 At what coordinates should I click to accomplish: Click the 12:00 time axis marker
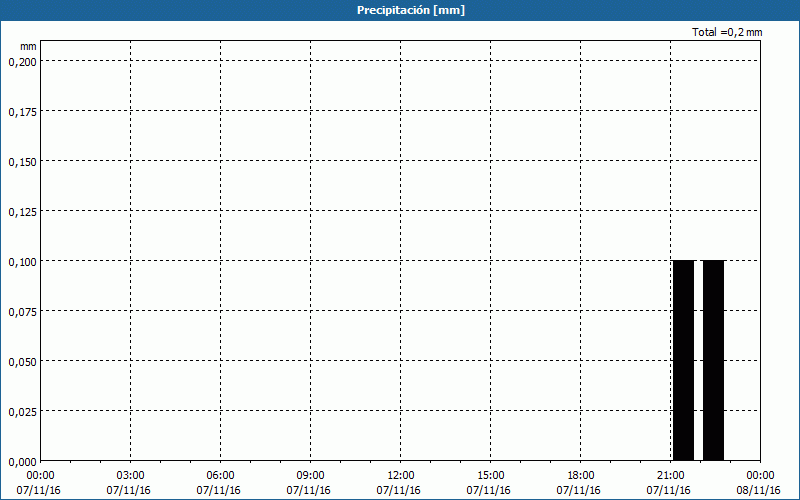400,475
